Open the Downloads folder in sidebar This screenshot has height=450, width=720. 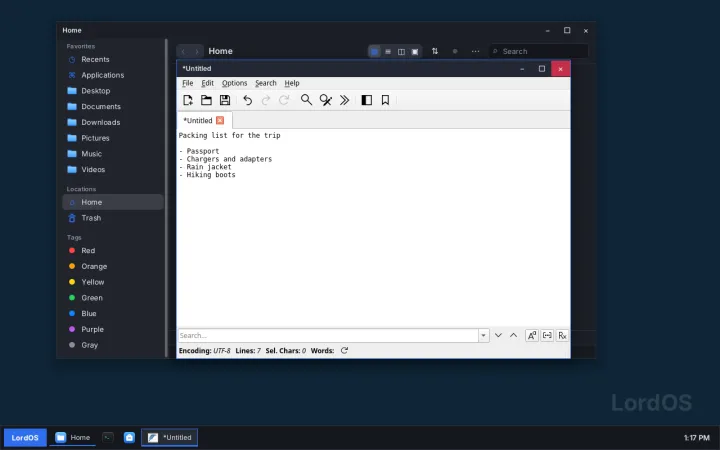pyautogui.click(x=113, y=122)
